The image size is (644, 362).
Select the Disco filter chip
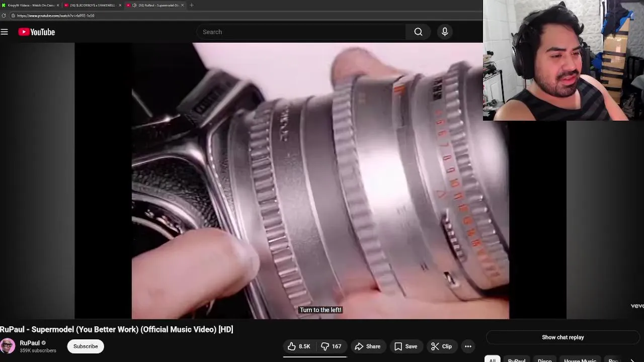[x=545, y=359]
